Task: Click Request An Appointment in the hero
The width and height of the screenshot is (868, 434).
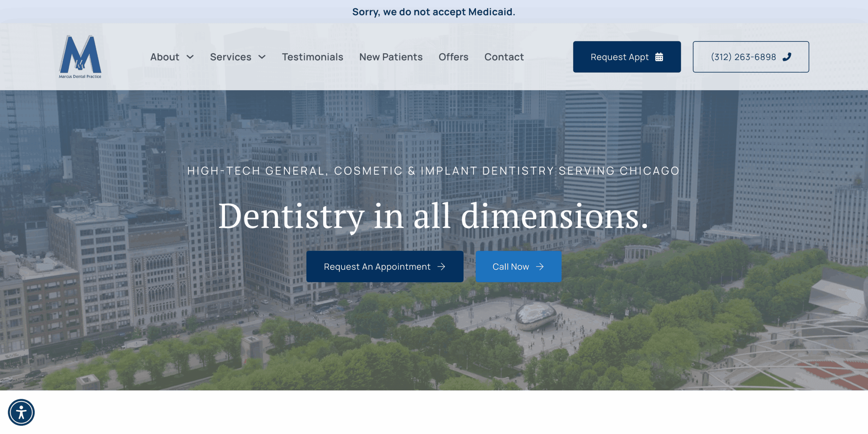Action: pyautogui.click(x=385, y=267)
